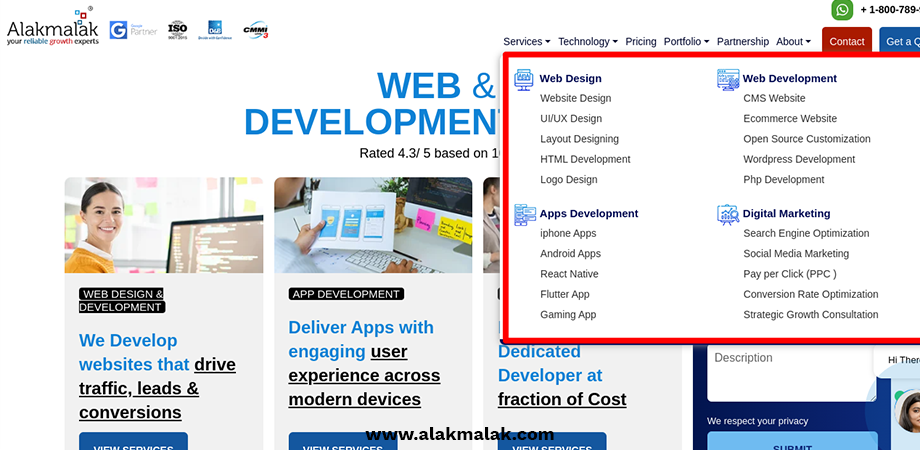This screenshot has height=450, width=920.
Task: Open the Apps Development heading link
Action: coord(588,214)
